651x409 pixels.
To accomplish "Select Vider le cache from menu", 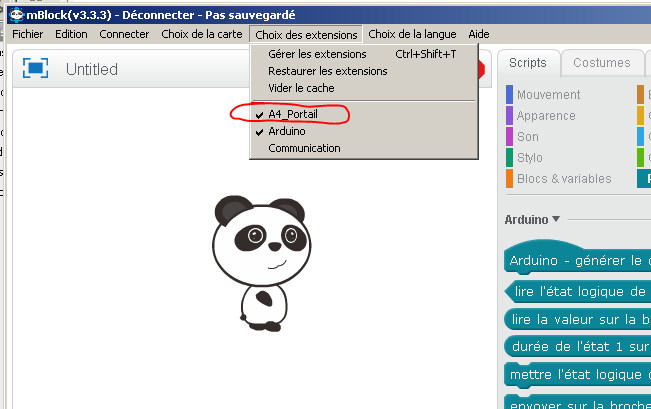I will 301,88.
